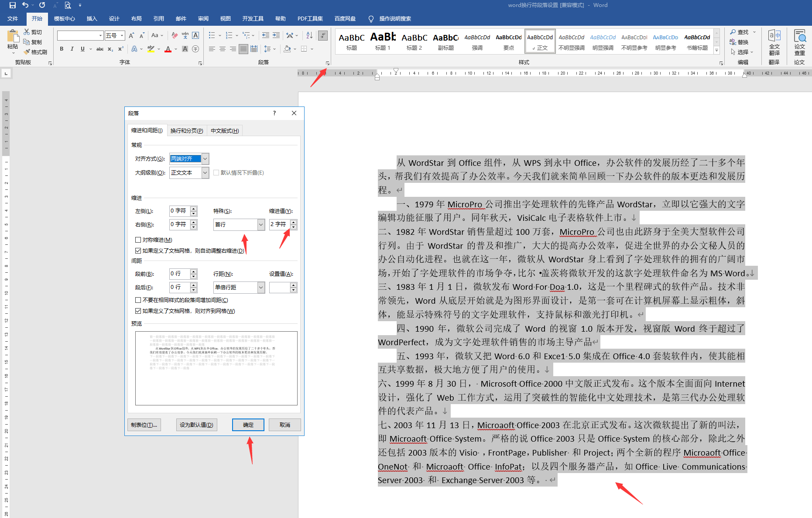The image size is (812, 518).
Task: Click the 确定 (OK) button
Action: point(248,425)
